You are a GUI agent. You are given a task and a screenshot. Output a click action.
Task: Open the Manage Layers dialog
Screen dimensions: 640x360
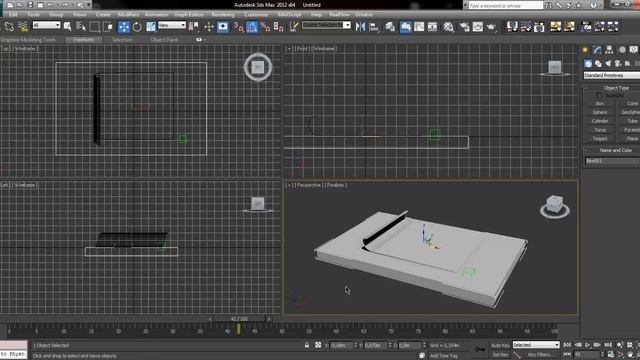pyautogui.click(x=390, y=27)
